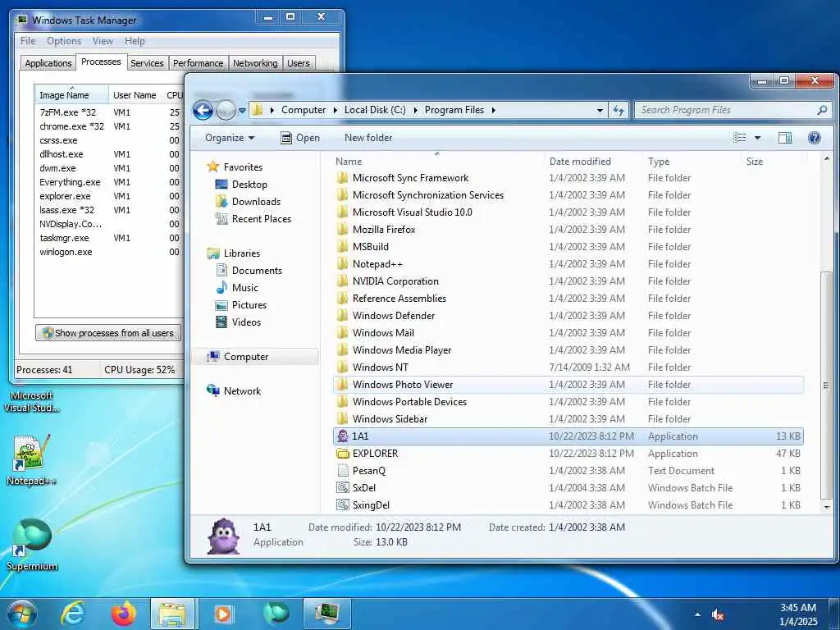The image size is (840, 630).
Task: Select the 1A1 purple gorilla application icon
Action: (x=342, y=436)
